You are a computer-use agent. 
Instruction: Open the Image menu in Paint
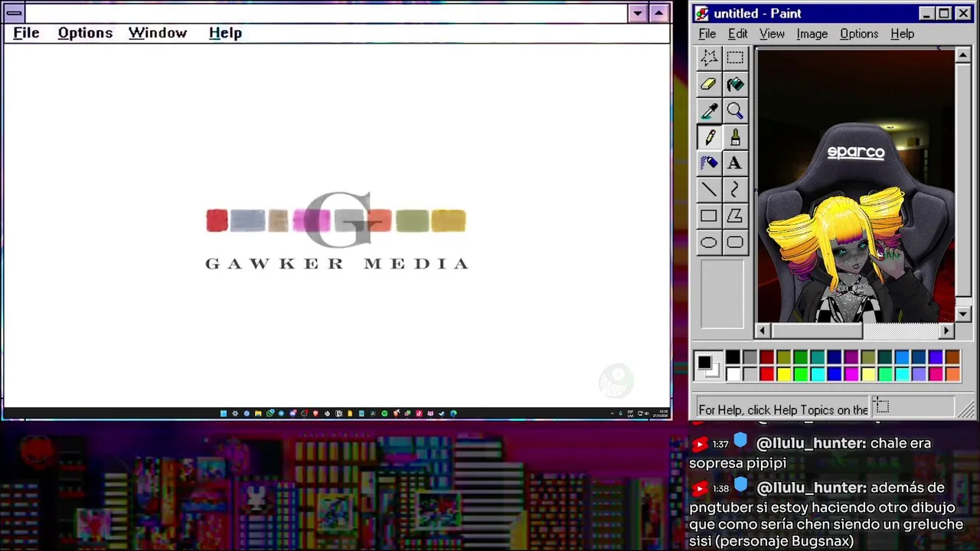point(812,34)
